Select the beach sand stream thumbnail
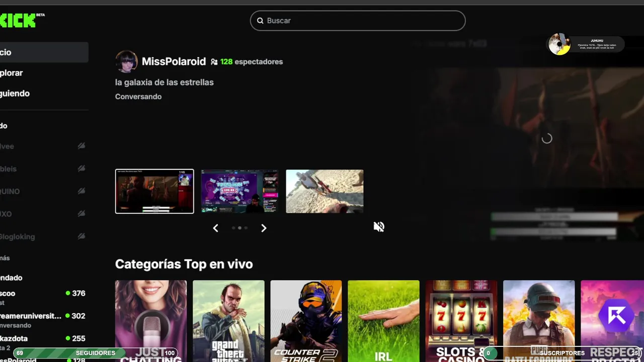Viewport: 644px width, 362px height. point(325,191)
